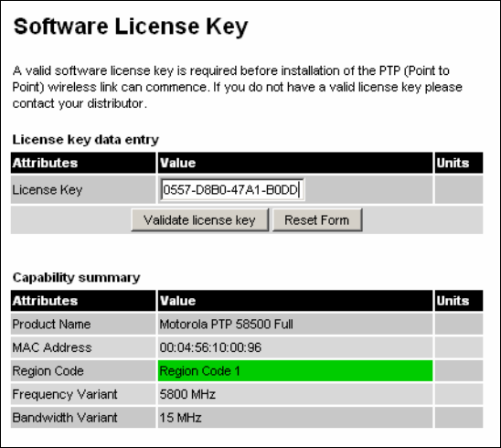Click the Software License Key heading
Screen dimensions: 501x448
click(x=131, y=27)
